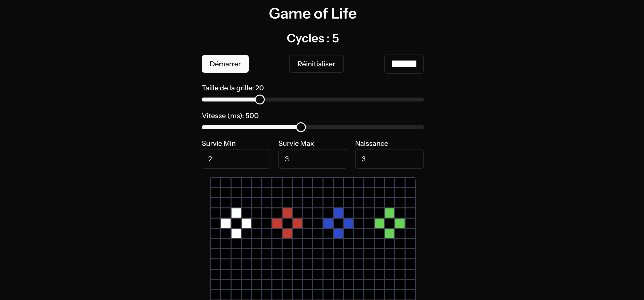Select the Survie Max input field
The height and width of the screenshot is (300, 644).
pos(313,159)
